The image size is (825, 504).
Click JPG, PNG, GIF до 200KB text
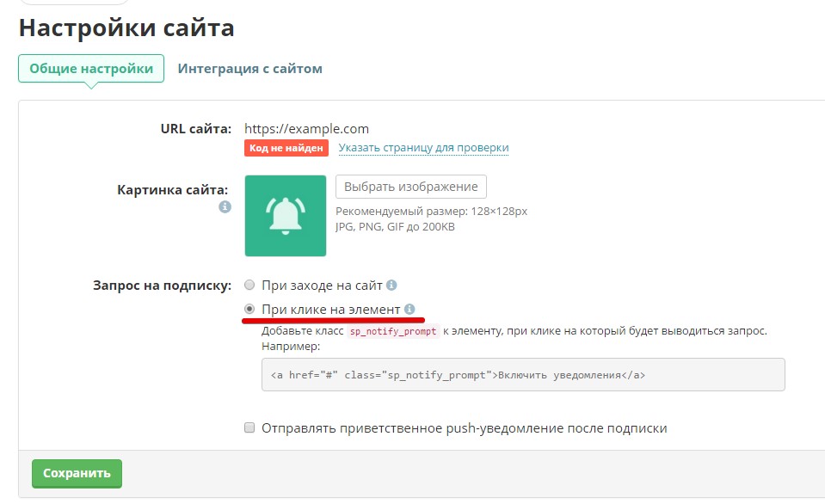[x=395, y=227]
